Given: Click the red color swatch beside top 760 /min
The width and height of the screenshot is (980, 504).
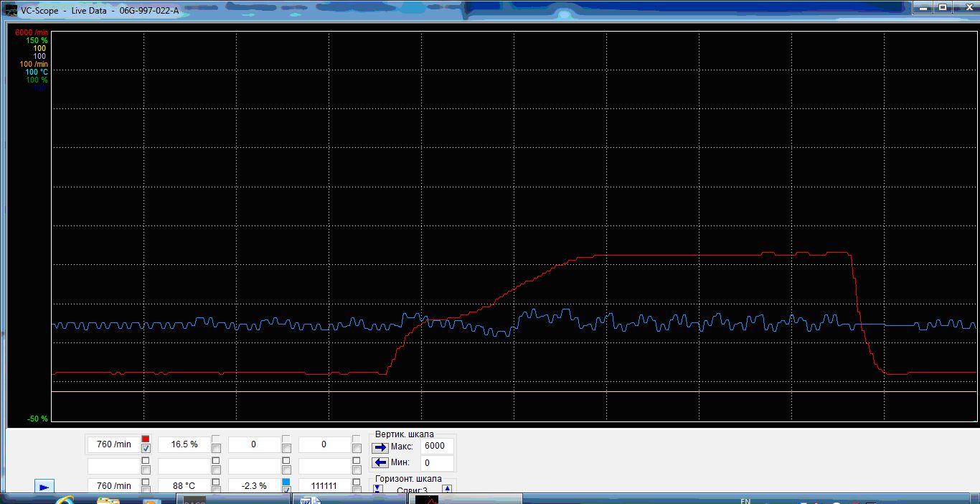Looking at the screenshot, I should 146,439.
